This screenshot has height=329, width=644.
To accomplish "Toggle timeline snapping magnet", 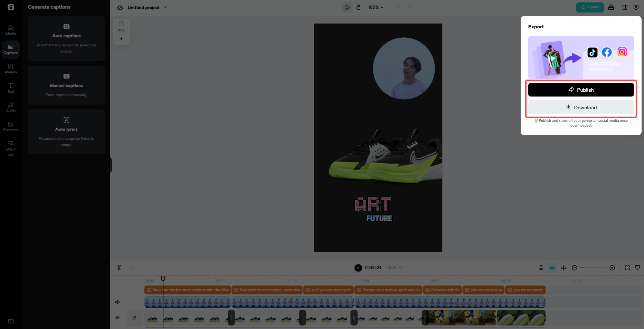I will pos(552,268).
